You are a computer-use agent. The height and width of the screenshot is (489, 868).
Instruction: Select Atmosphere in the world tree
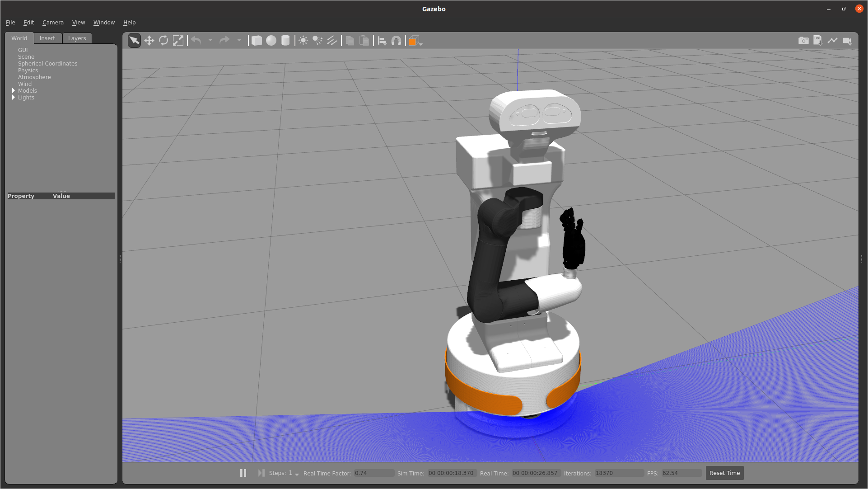pos(34,77)
